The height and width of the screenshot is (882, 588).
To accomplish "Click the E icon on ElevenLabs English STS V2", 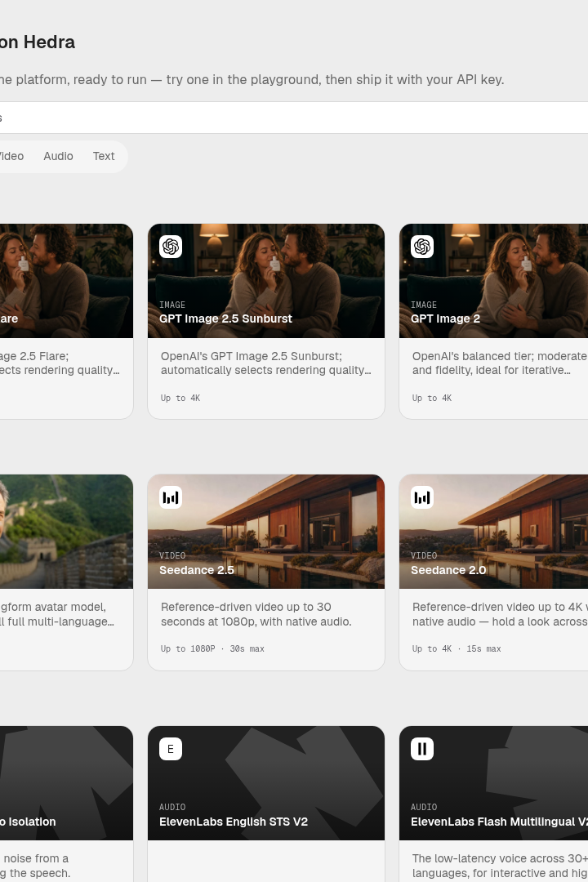I will coord(171,749).
